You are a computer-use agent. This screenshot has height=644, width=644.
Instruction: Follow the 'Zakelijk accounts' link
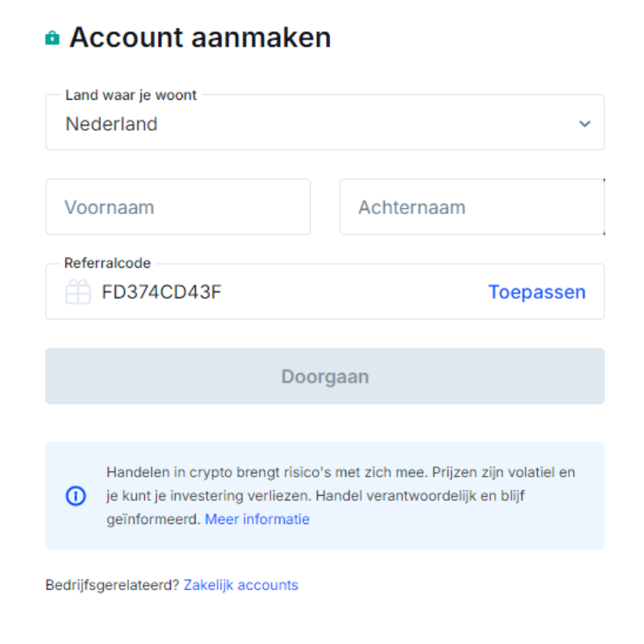(x=241, y=584)
